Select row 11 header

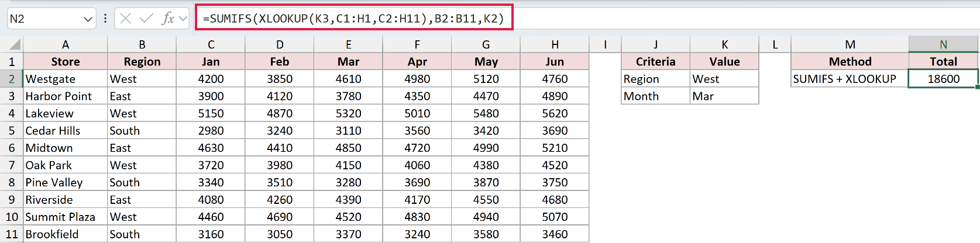(11, 234)
